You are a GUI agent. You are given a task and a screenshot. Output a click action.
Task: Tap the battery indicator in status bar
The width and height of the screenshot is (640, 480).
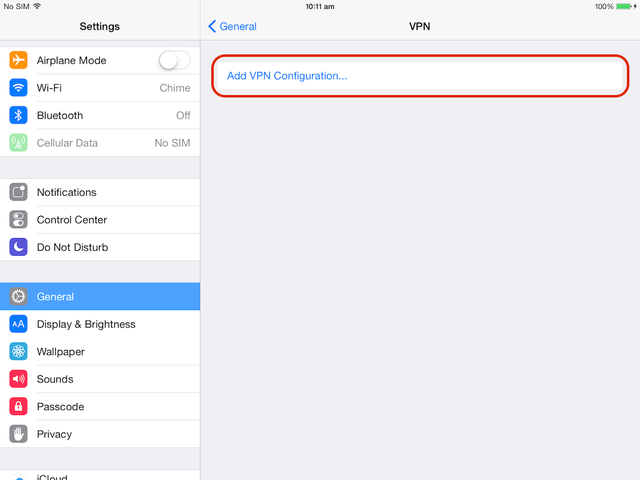(x=624, y=7)
